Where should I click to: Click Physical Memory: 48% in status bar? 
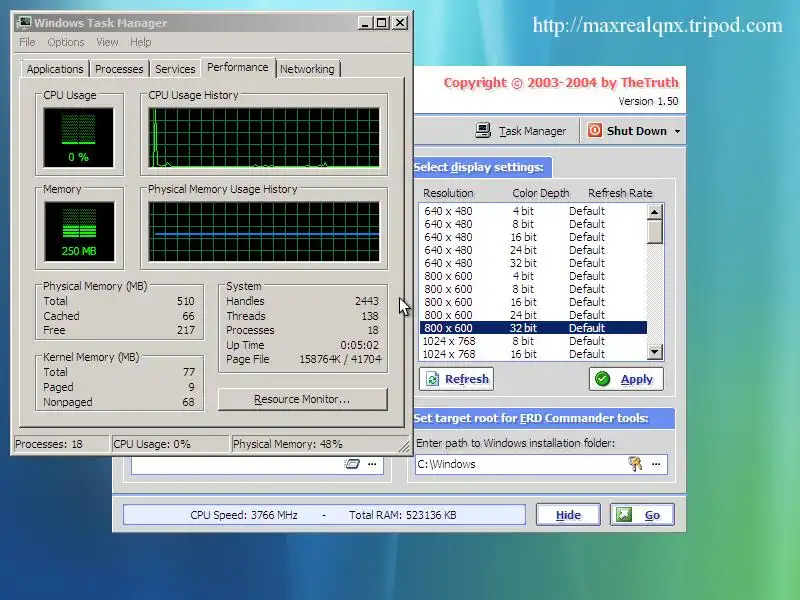(x=288, y=444)
